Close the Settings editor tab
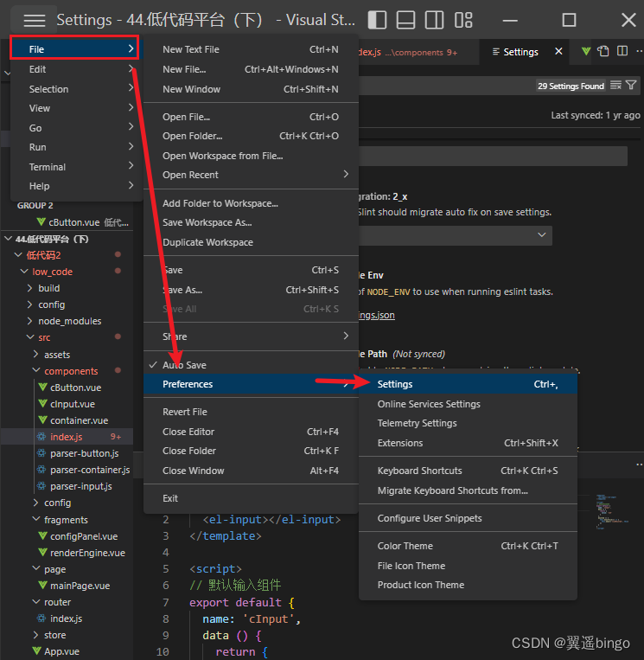The height and width of the screenshot is (660, 644). click(558, 51)
